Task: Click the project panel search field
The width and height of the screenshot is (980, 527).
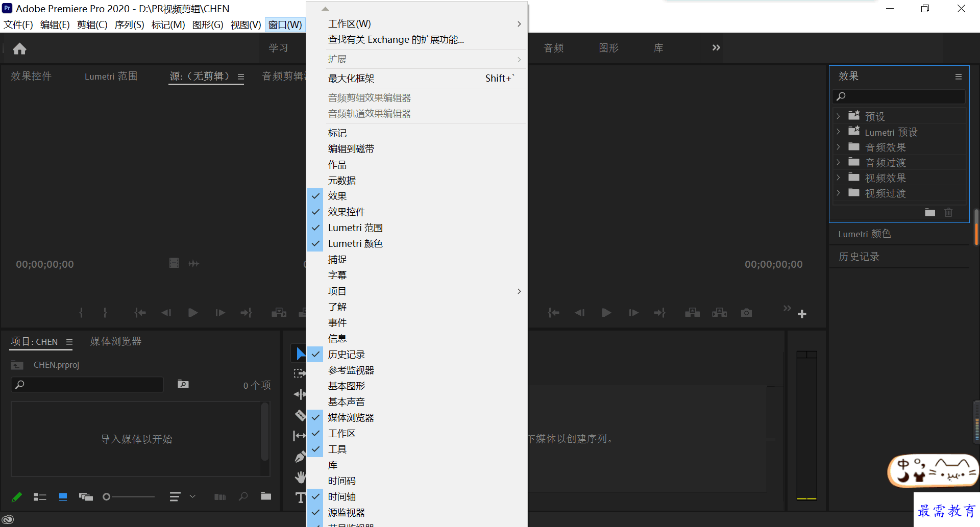Action: click(87, 384)
